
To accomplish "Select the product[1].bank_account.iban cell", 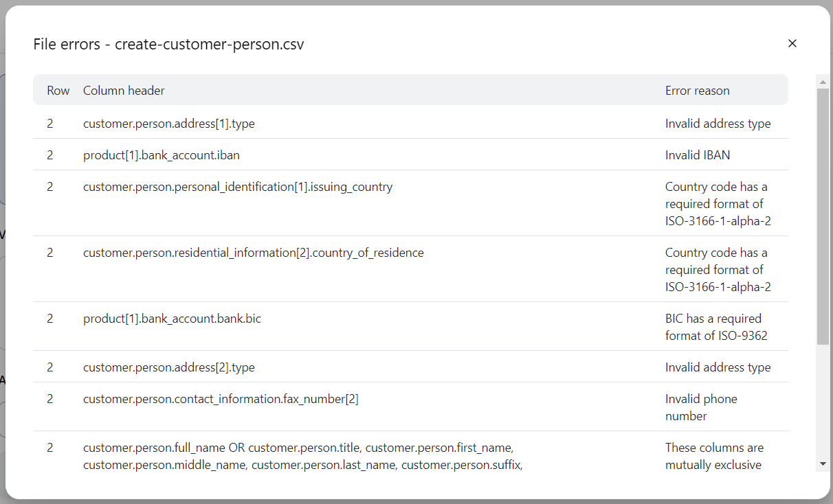I will click(x=162, y=155).
